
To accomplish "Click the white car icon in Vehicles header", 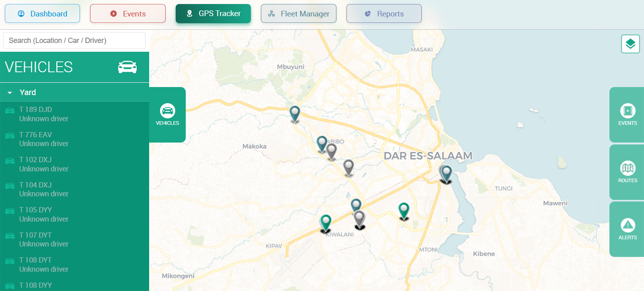I will point(127,67).
